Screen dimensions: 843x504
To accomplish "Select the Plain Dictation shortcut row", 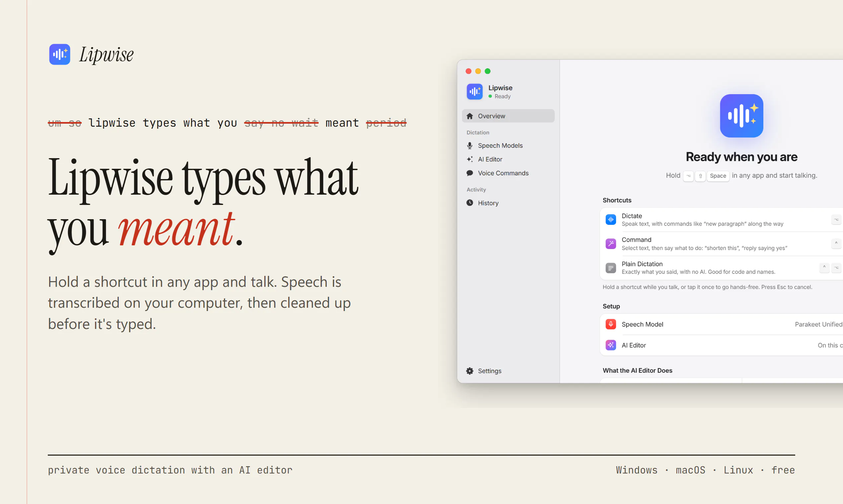I will [722, 268].
